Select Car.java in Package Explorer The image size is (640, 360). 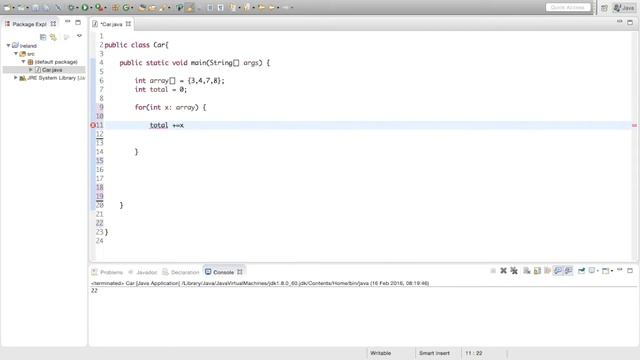tap(52, 70)
